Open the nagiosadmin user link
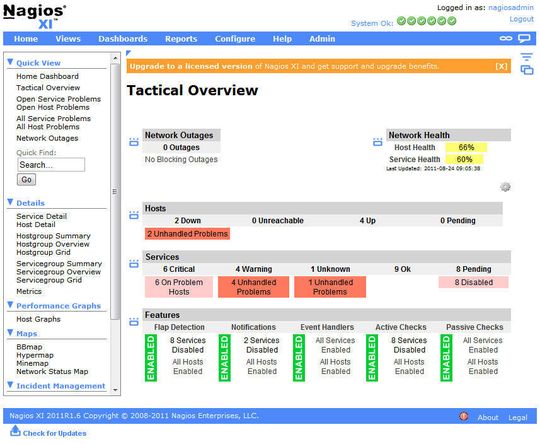 point(511,8)
